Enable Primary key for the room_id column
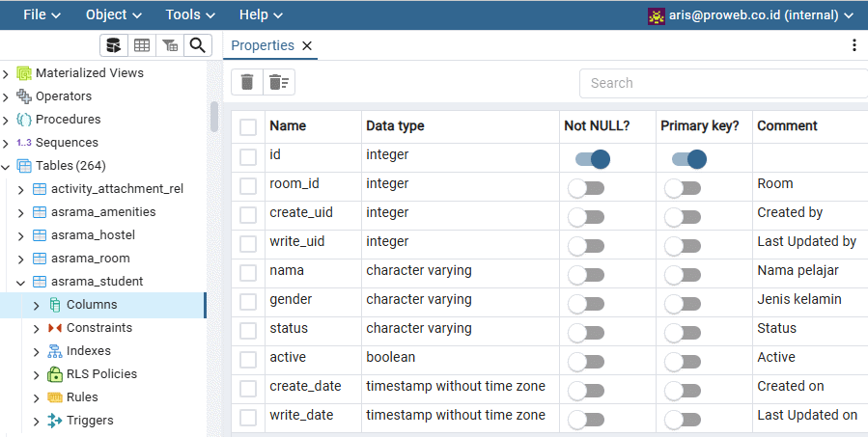Viewport: 868px width, 437px height. click(x=682, y=188)
